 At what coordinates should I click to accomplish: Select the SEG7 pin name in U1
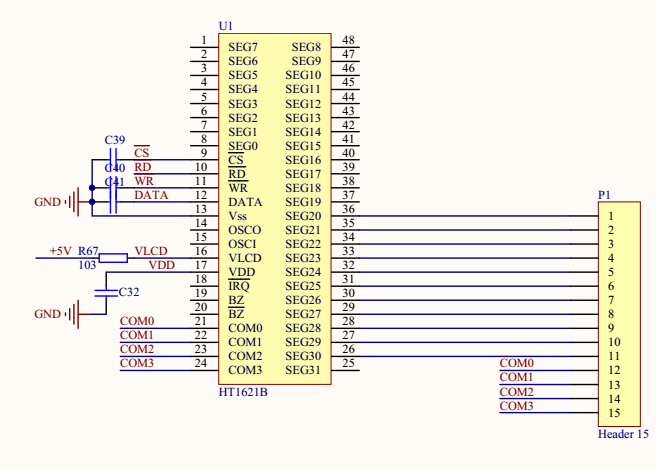click(x=243, y=47)
